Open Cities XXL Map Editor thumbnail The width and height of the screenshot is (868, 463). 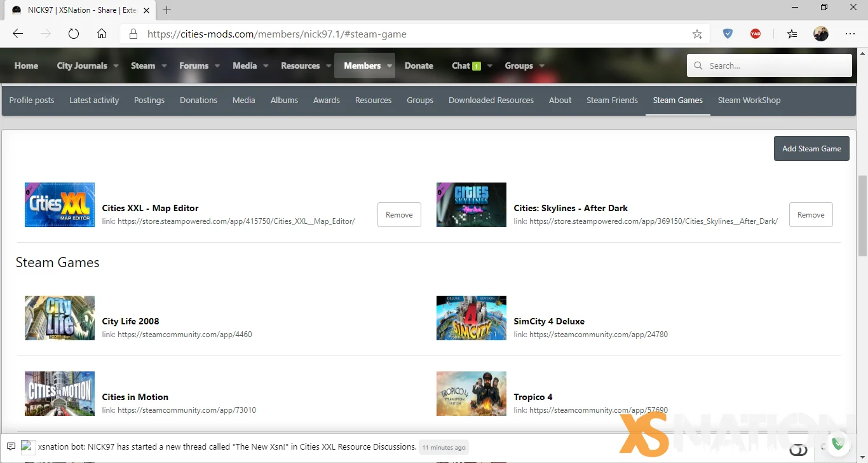(x=60, y=205)
